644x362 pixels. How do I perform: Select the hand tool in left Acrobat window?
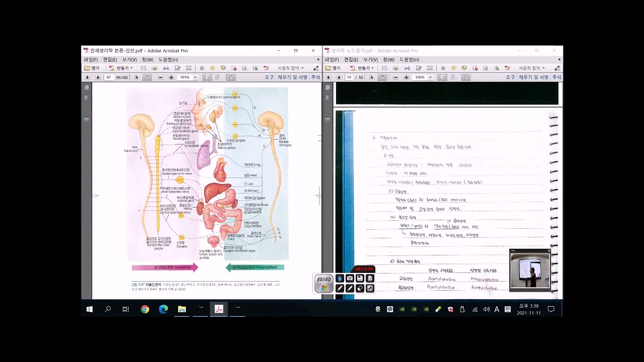pos(147,77)
